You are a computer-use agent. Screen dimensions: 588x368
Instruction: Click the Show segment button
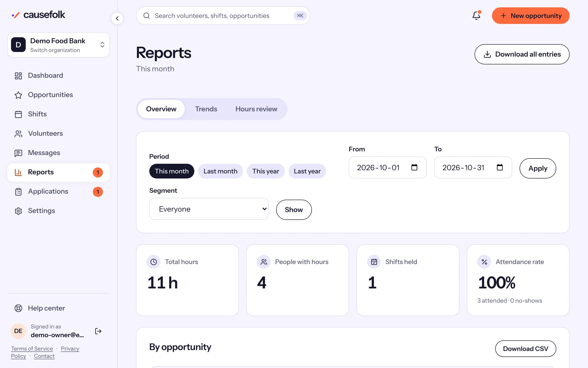tap(294, 210)
